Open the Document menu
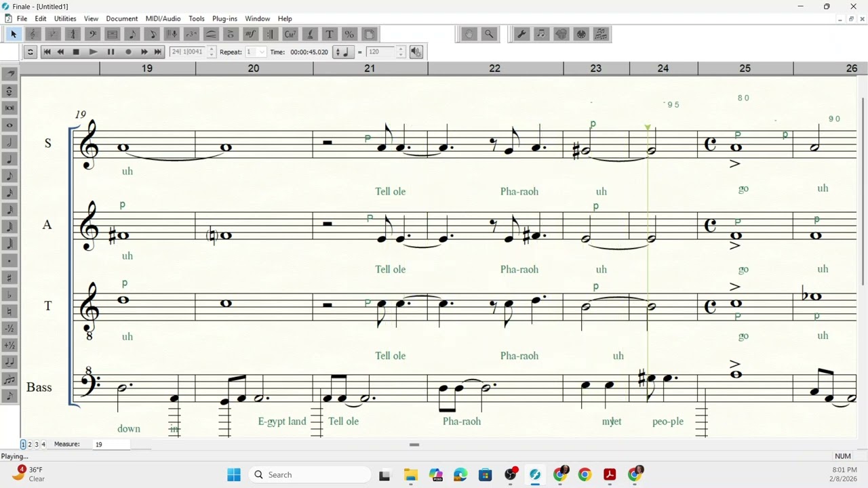 [122, 18]
